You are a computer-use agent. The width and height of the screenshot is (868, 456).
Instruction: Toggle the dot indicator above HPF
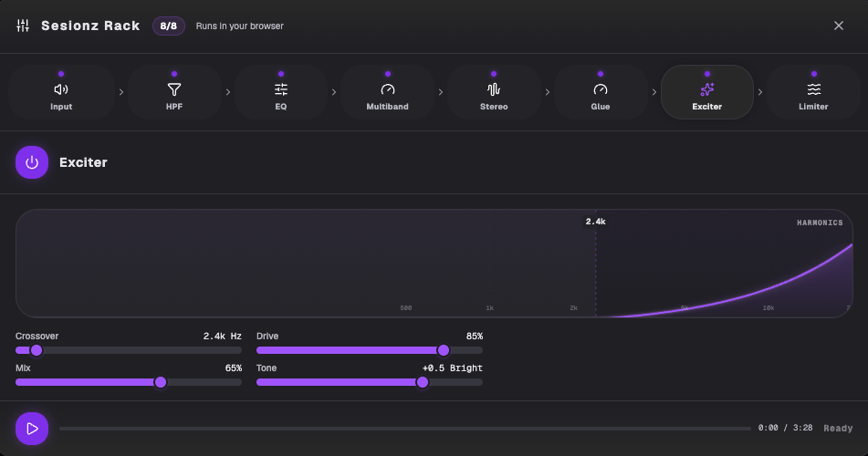pos(174,74)
